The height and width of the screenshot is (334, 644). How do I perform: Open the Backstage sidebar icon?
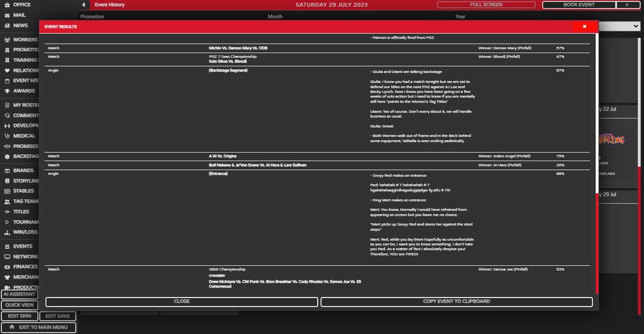tap(8, 156)
